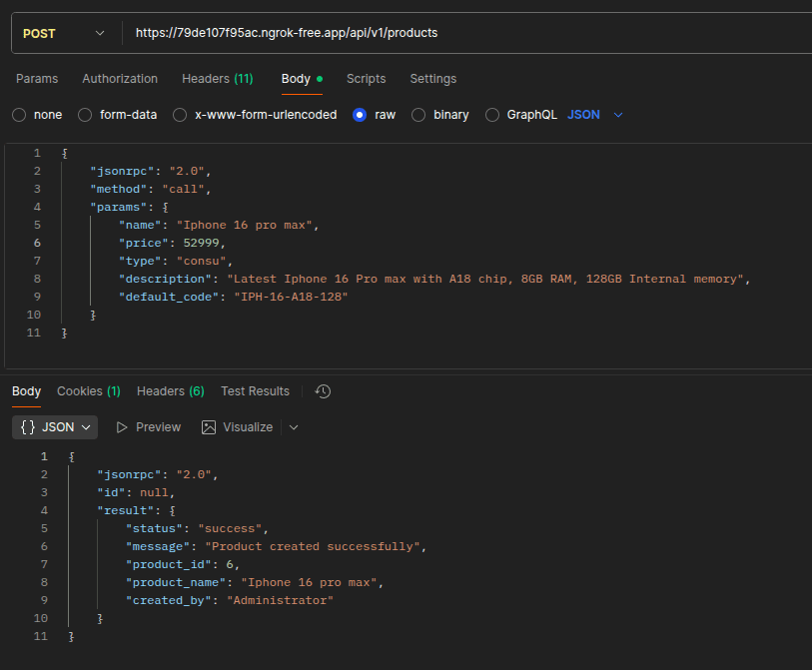Open the JSON language dropdown for request body

pos(598,114)
